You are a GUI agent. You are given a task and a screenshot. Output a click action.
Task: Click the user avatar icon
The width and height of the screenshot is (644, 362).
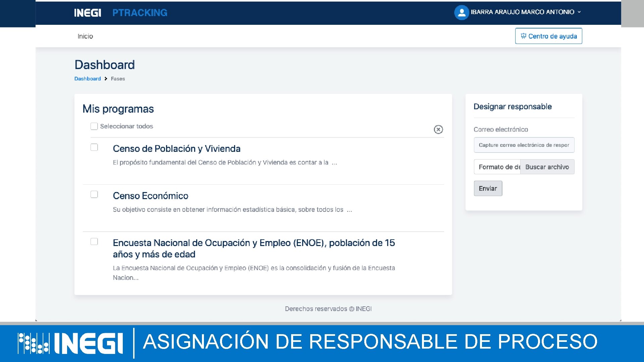pyautogui.click(x=462, y=12)
